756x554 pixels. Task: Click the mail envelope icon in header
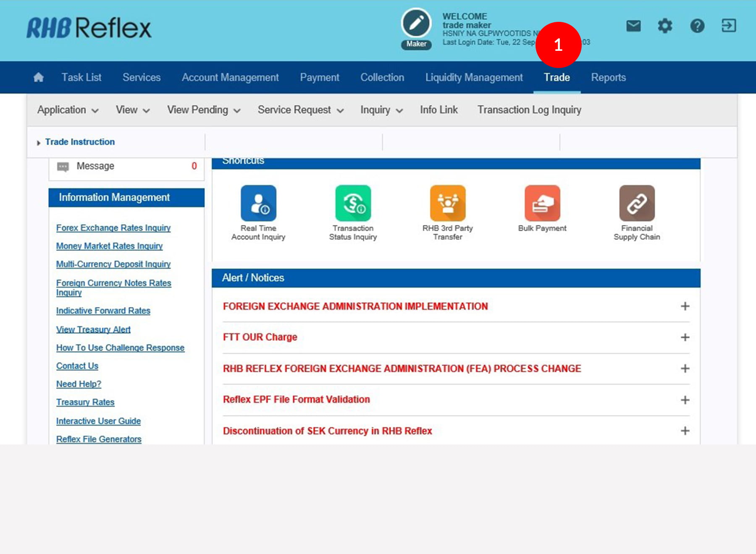tap(633, 26)
